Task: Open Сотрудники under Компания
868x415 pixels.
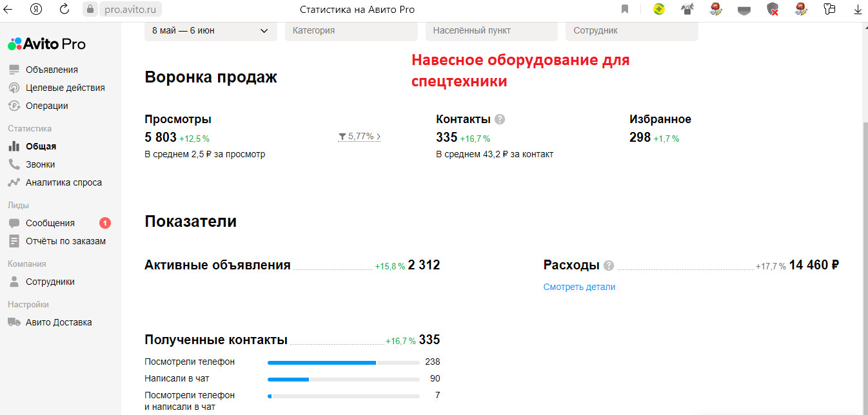Action: tap(50, 282)
